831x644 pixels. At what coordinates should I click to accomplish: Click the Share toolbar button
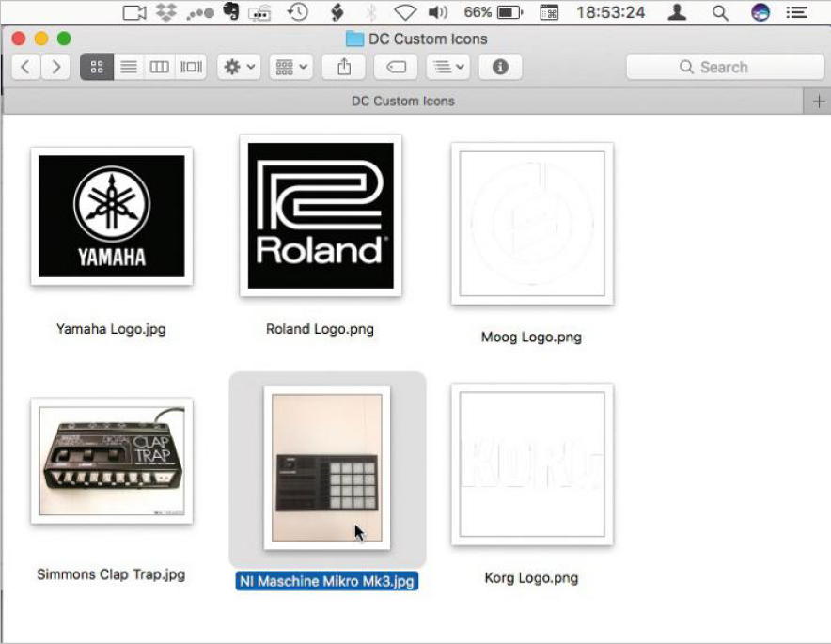click(x=344, y=67)
